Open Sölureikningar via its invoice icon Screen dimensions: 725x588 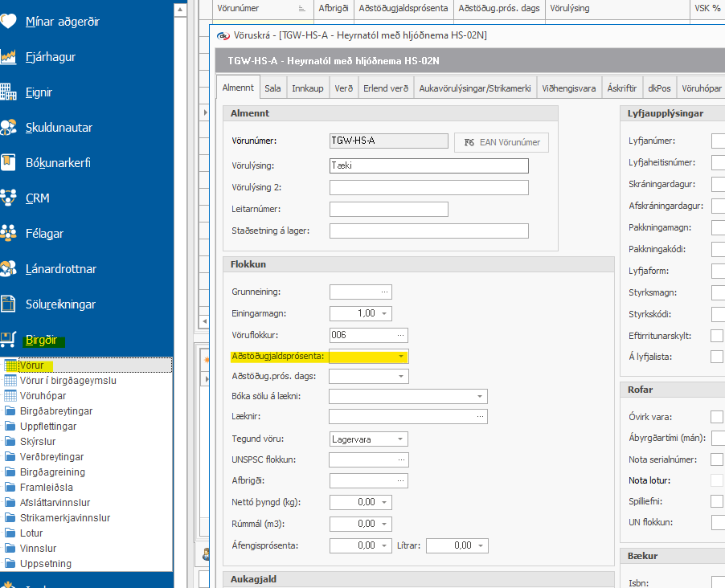pyautogui.click(x=9, y=304)
